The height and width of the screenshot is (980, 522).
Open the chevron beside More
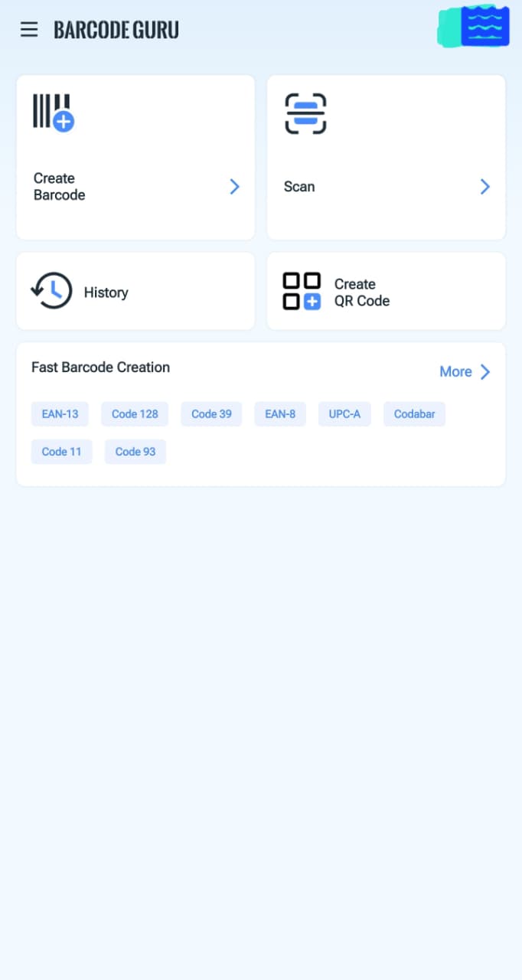485,372
